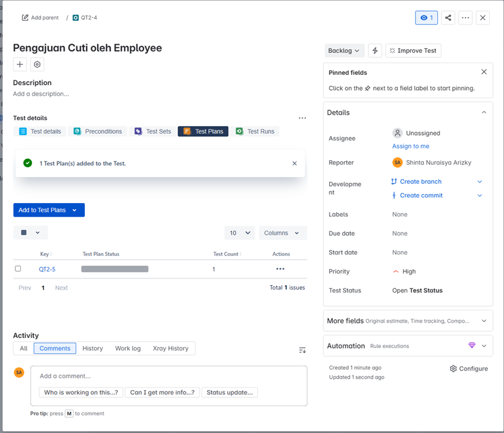Open the Columns dropdown
Screen dimensions: 504x433
(282, 233)
